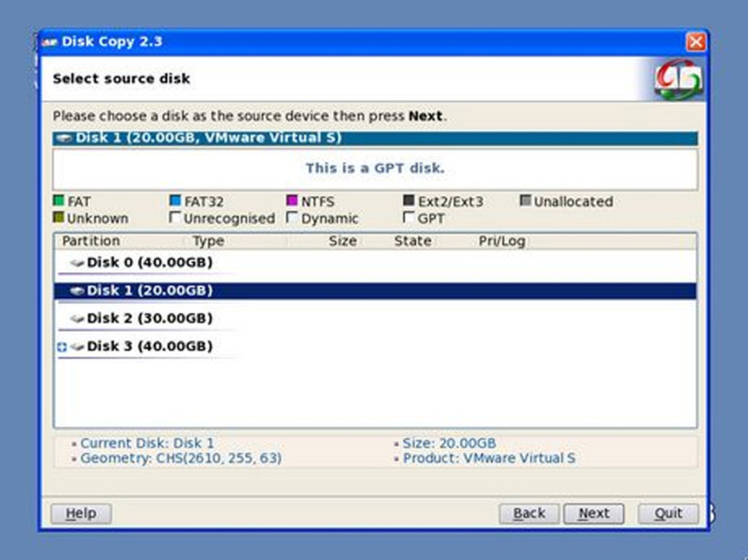This screenshot has width=748, height=560.
Task: Click drive icon in Disk 1 banner
Action: coord(64,138)
